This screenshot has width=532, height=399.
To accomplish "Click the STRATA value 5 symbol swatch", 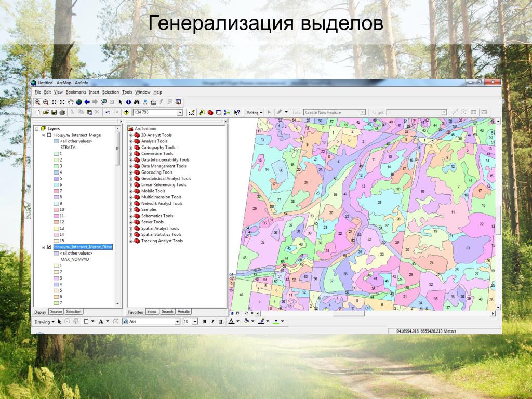I will pos(56,179).
